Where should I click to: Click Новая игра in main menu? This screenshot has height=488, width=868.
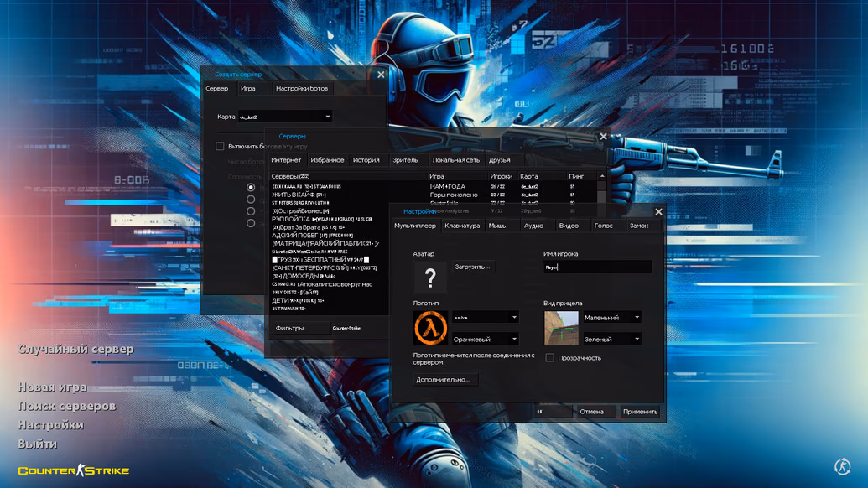point(53,387)
